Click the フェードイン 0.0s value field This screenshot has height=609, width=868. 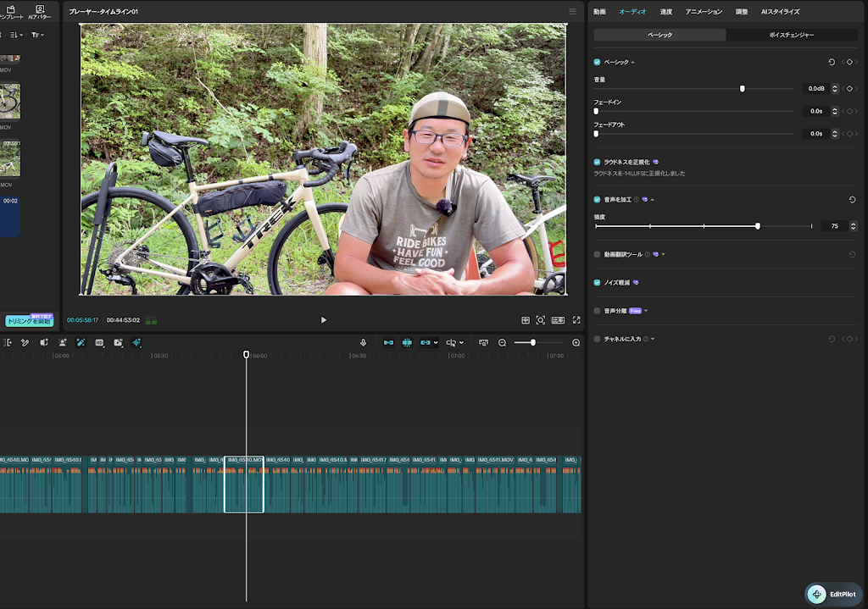coord(816,111)
